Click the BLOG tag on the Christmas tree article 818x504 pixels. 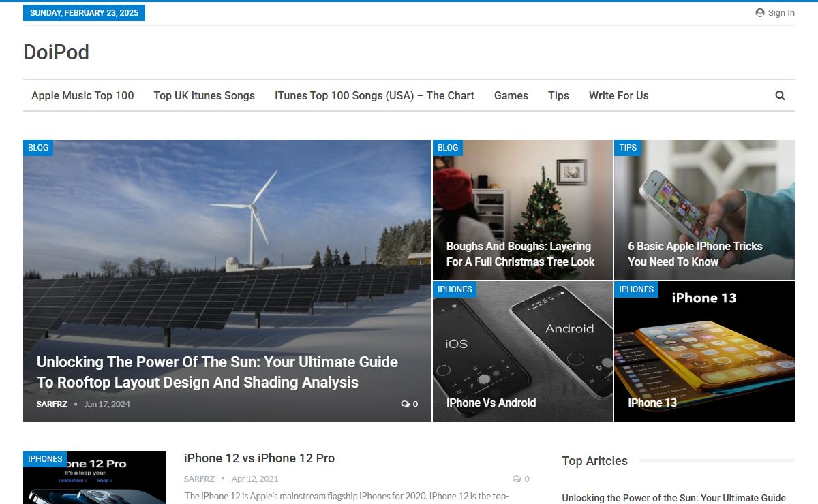coord(448,148)
